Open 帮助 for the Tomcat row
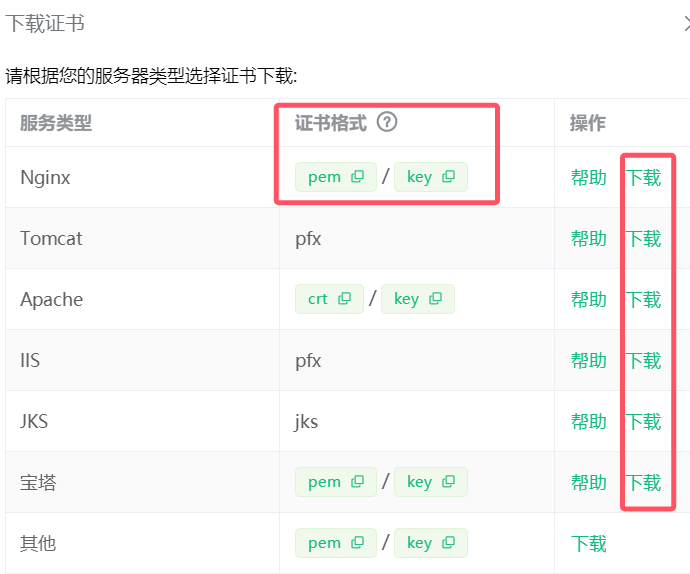 pyautogui.click(x=589, y=239)
